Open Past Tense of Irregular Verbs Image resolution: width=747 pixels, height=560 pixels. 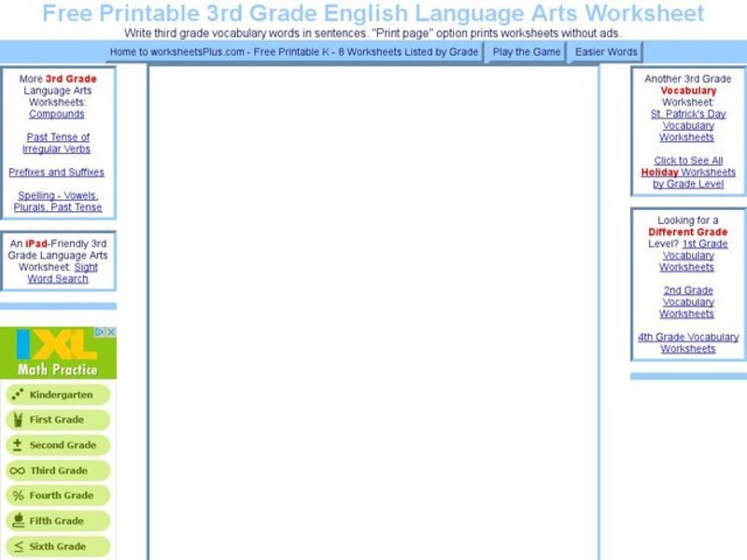click(56, 143)
